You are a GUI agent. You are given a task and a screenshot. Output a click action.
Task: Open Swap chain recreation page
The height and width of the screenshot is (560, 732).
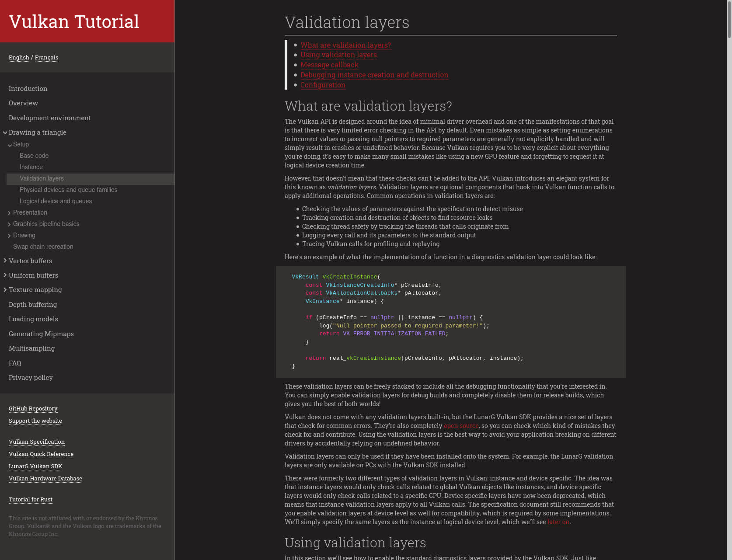click(43, 247)
